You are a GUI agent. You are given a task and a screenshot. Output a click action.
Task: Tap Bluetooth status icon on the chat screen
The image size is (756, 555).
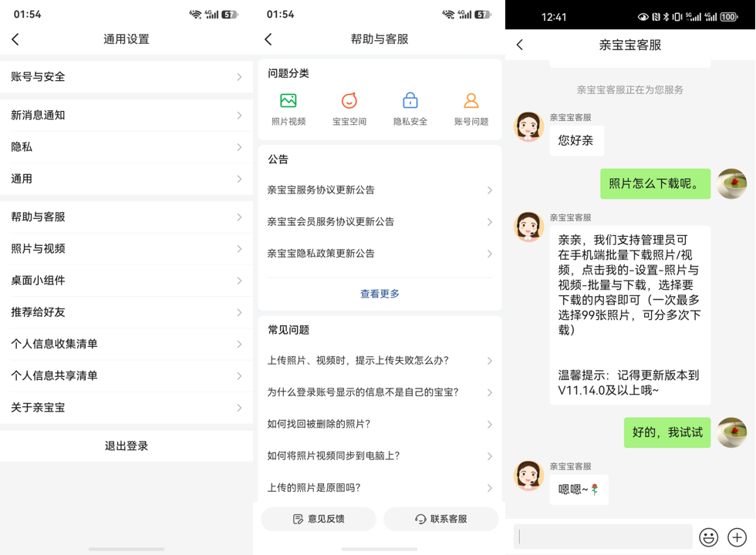(666, 17)
